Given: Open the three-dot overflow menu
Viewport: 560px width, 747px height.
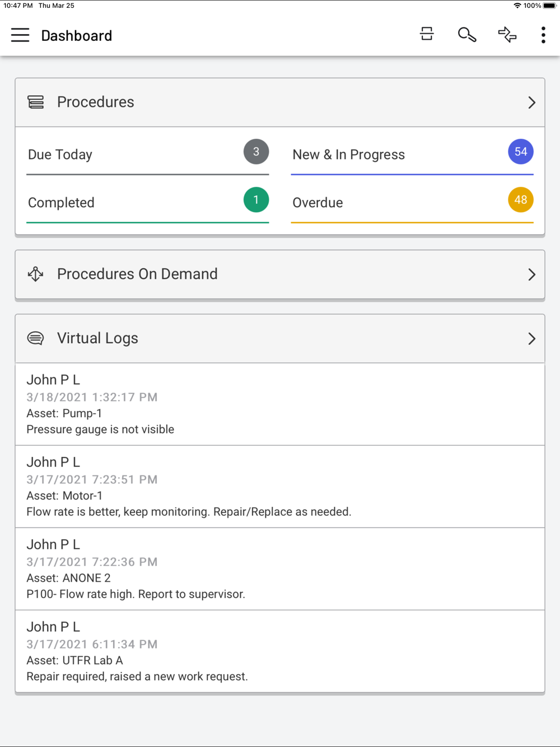Looking at the screenshot, I should click(543, 35).
